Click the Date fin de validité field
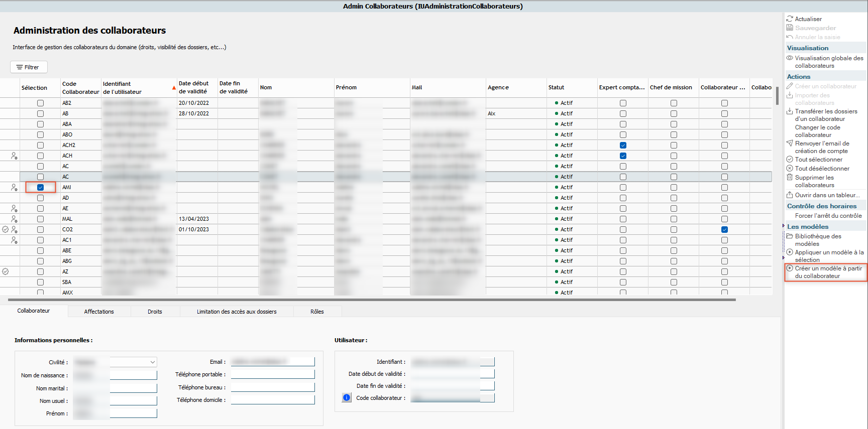 (x=453, y=386)
